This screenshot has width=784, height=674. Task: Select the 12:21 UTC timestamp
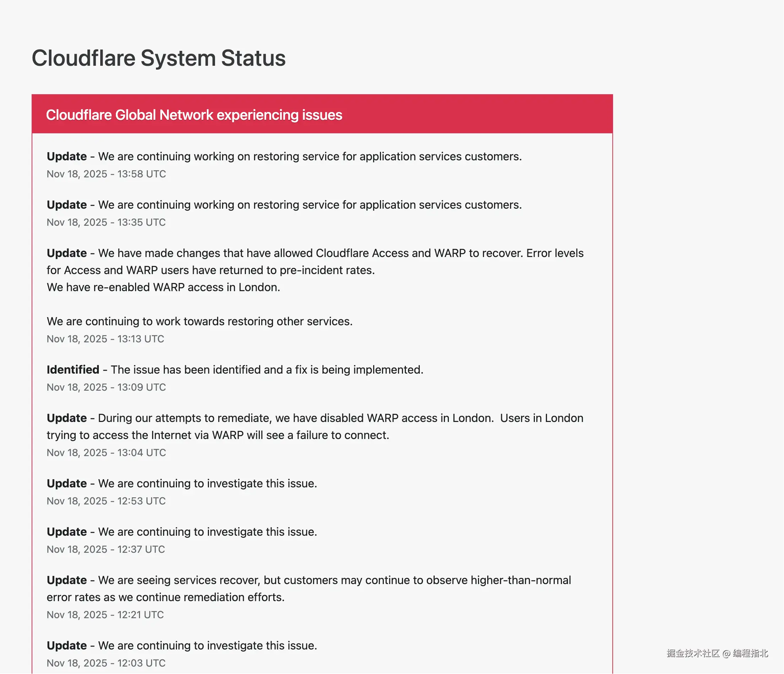105,615
